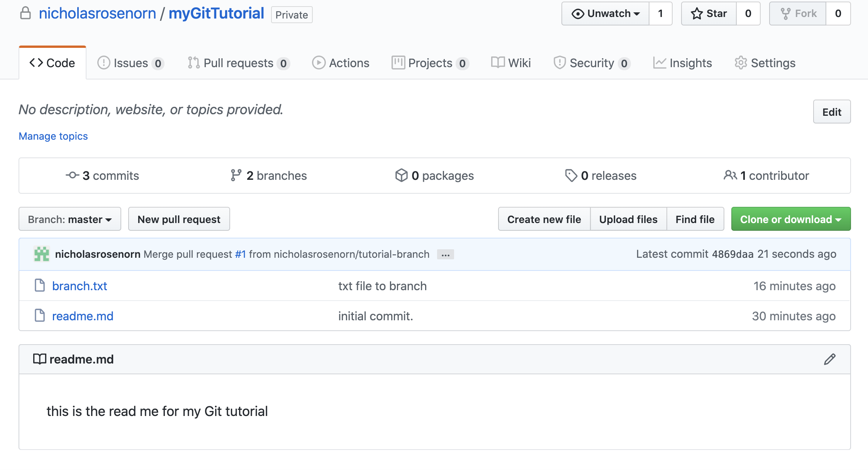
Task: Go to the Settings tab
Action: pos(765,63)
